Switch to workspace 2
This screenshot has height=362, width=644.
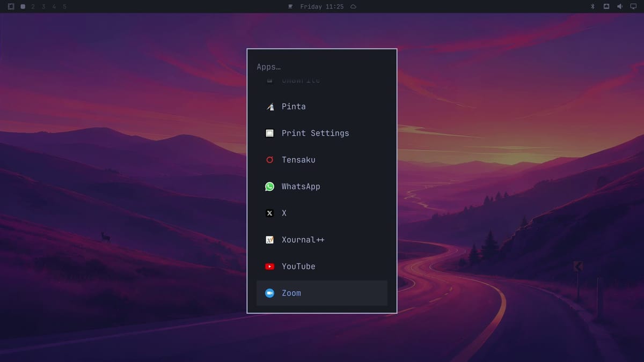[x=33, y=6]
